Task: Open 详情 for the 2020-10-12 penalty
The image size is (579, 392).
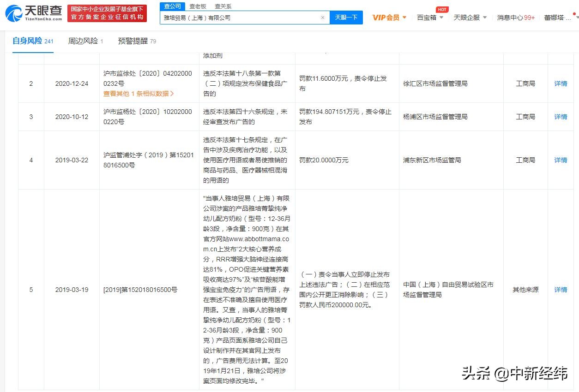Action: pyautogui.click(x=561, y=117)
